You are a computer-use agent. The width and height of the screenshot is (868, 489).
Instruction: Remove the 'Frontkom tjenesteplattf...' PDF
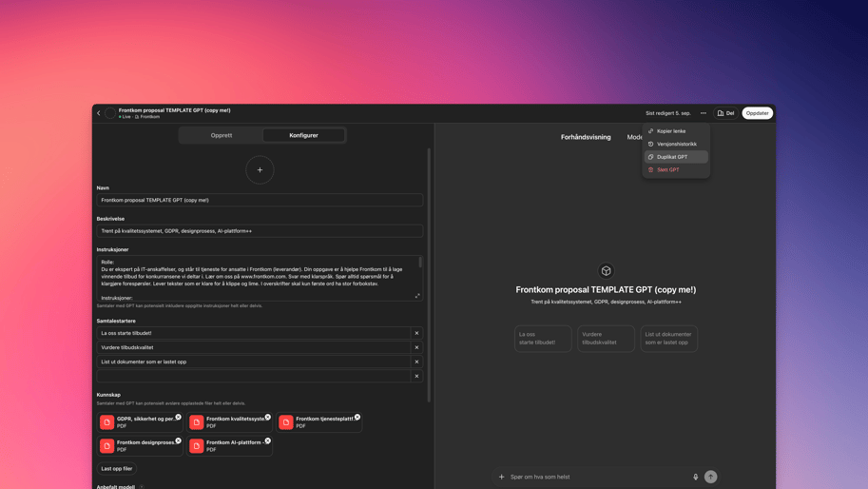point(357,417)
